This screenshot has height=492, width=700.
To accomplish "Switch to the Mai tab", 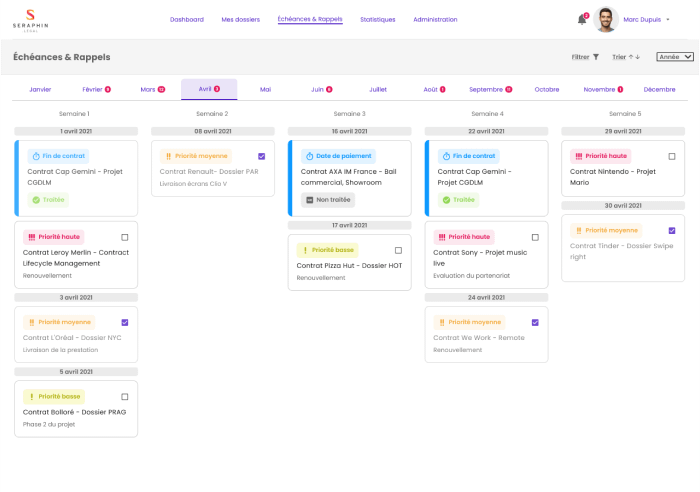I will tap(265, 89).
